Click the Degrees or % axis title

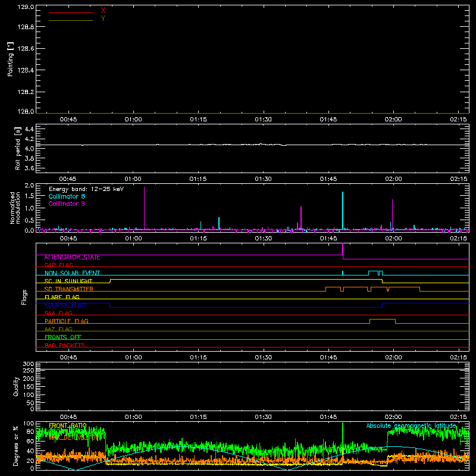[15, 446]
